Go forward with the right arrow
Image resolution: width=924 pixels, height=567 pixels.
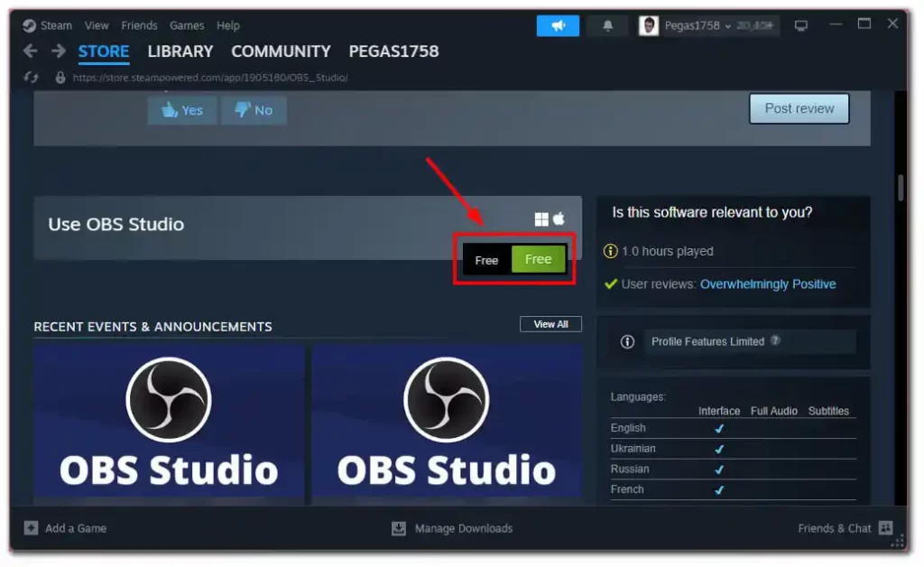coord(59,51)
